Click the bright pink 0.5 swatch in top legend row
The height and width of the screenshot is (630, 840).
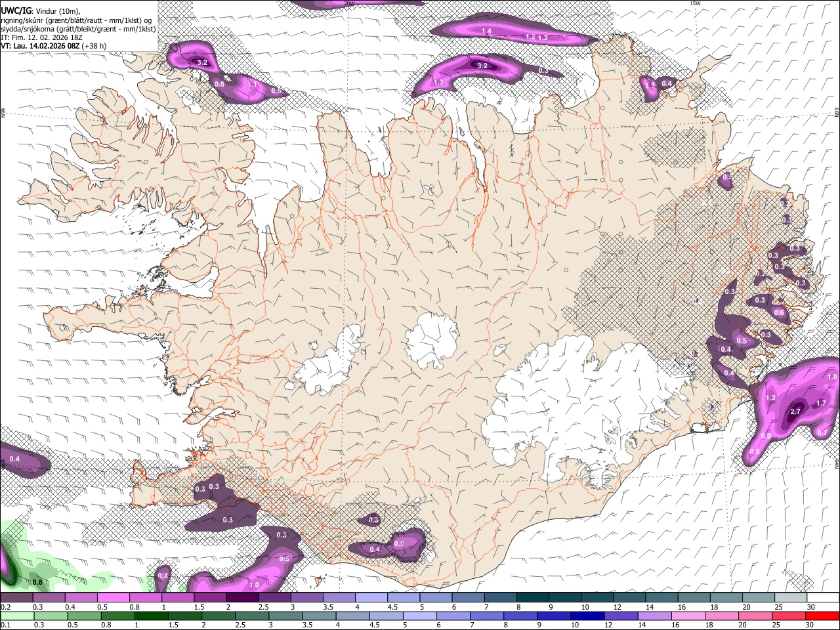point(114,598)
